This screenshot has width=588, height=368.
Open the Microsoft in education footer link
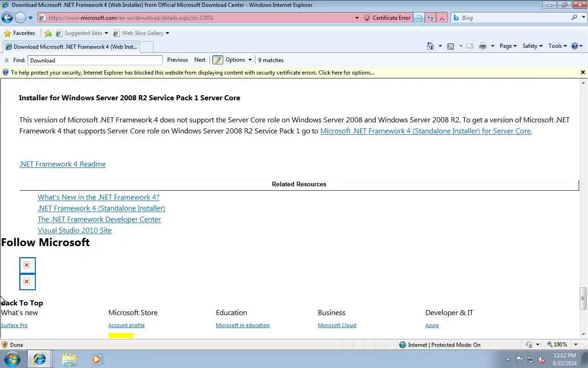click(243, 325)
